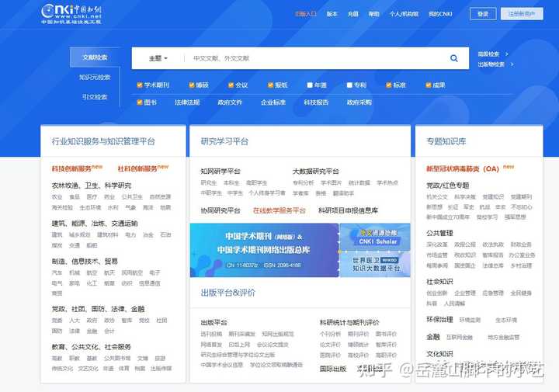Enable the 专利 checkbox
This screenshot has width=559, height=392.
[349, 85]
